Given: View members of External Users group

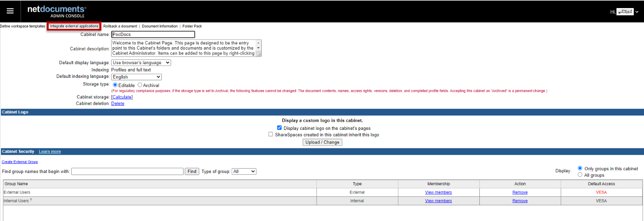Looking at the screenshot, I should [x=438, y=192].
